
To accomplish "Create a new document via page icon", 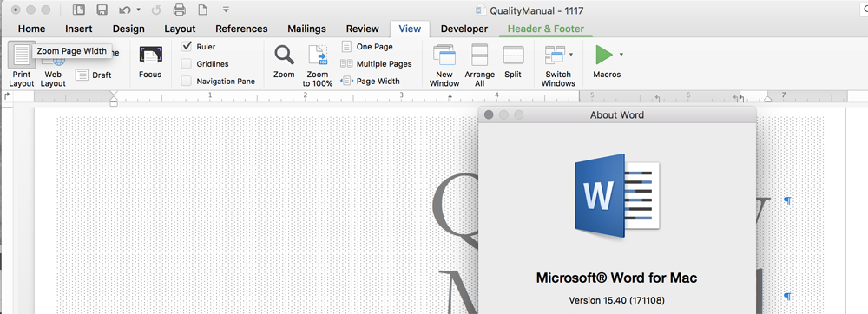I will point(202,10).
